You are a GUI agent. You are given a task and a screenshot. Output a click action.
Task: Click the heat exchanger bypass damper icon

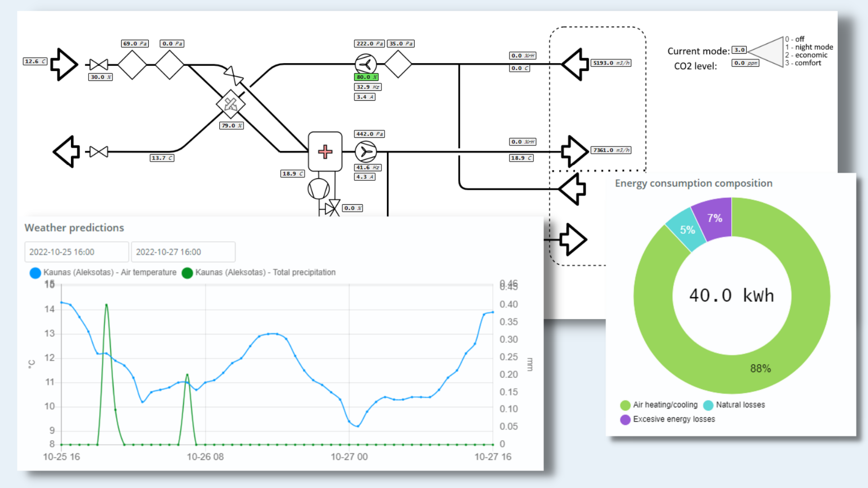[x=233, y=75]
